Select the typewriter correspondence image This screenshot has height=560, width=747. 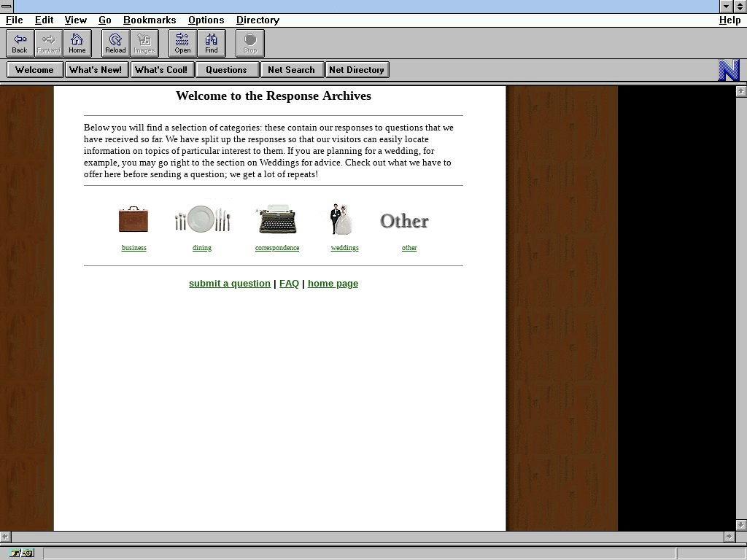(276, 219)
